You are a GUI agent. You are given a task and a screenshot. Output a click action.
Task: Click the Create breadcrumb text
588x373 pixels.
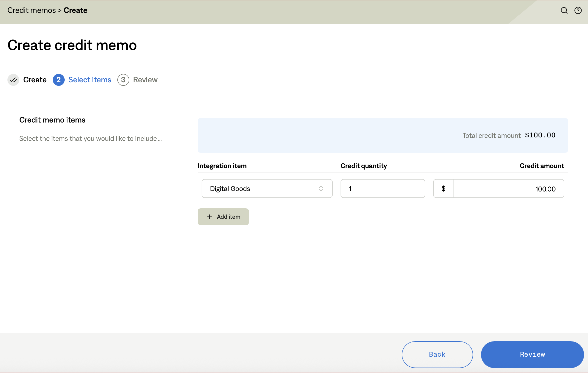pos(75,10)
